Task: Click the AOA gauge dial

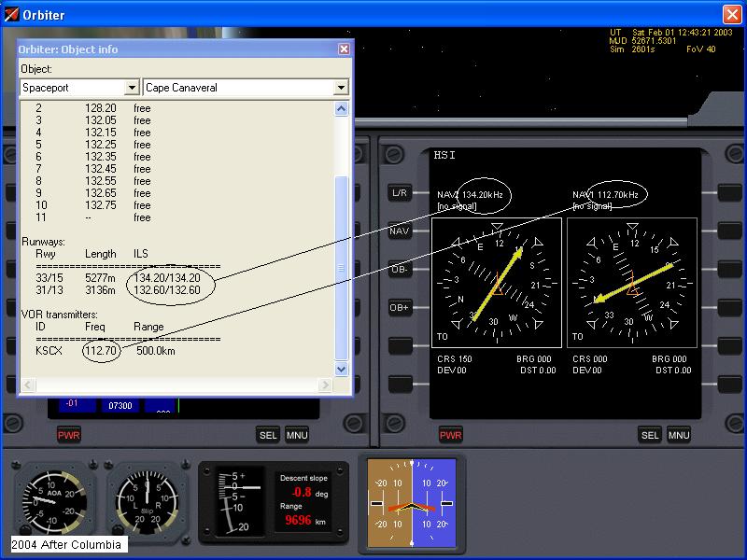Action: pos(54,503)
